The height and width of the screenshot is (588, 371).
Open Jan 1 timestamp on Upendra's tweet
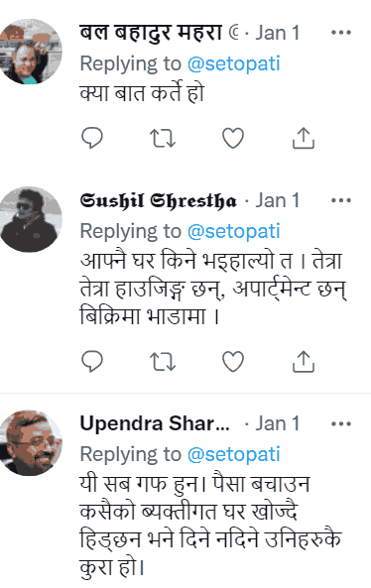(x=277, y=423)
